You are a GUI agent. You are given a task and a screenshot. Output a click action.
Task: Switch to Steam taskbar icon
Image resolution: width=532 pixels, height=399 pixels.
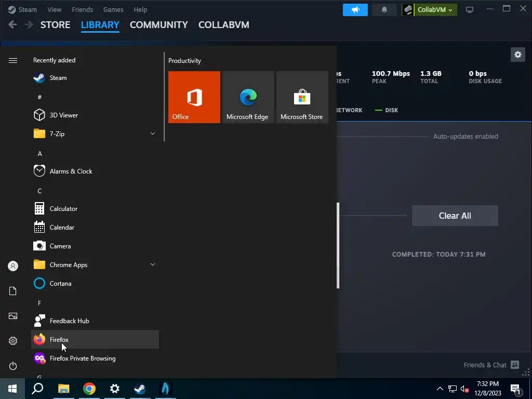pyautogui.click(x=140, y=389)
